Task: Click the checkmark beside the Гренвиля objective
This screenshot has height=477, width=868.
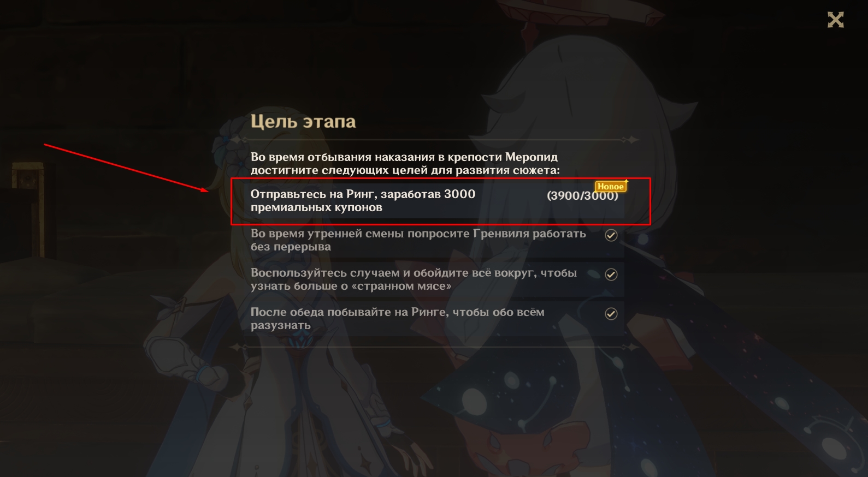Action: pyautogui.click(x=611, y=235)
